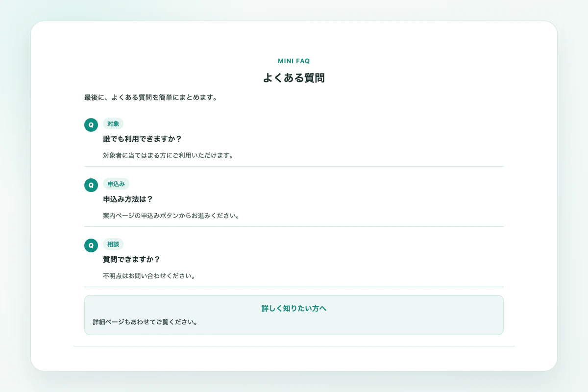
Task: Click the 詳しく知りたい方へ heading
Action: pos(294,309)
